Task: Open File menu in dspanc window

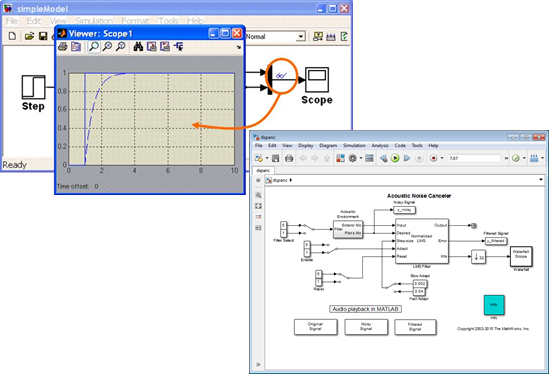Action: (258, 146)
